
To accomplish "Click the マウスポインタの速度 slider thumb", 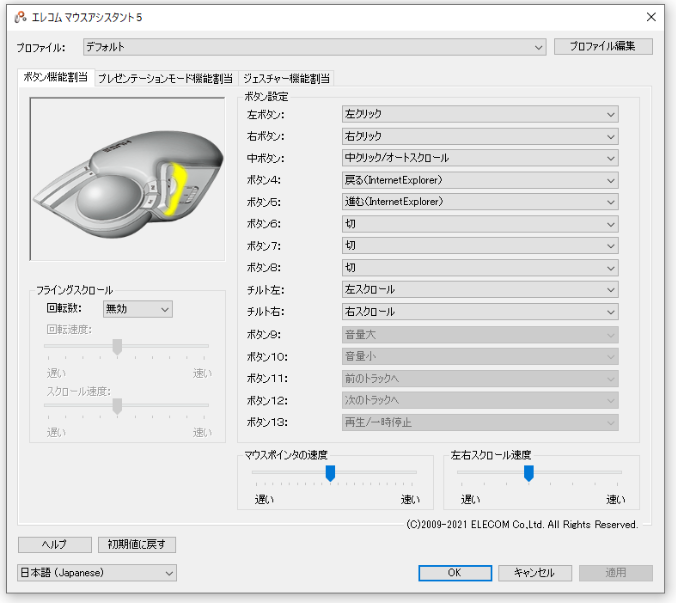I will click(x=331, y=473).
